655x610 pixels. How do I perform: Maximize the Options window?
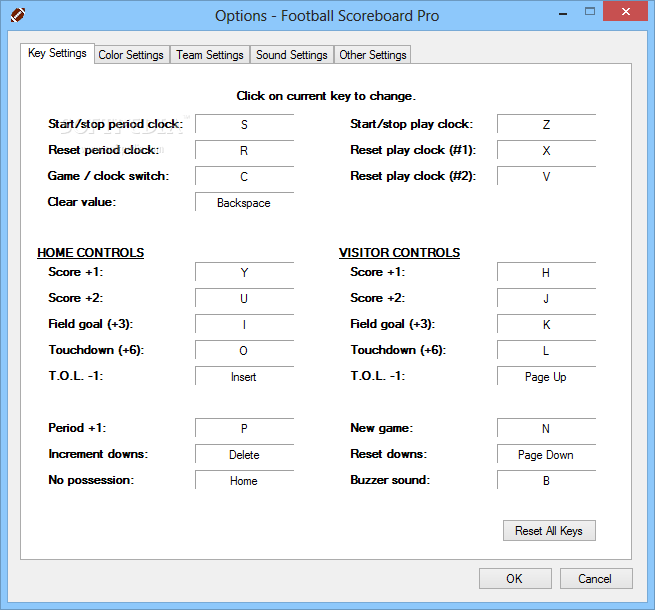[589, 12]
